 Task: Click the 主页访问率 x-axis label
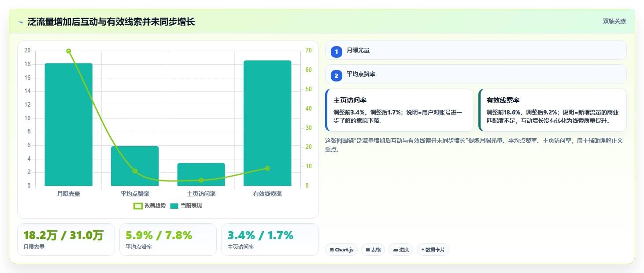pyautogui.click(x=201, y=194)
